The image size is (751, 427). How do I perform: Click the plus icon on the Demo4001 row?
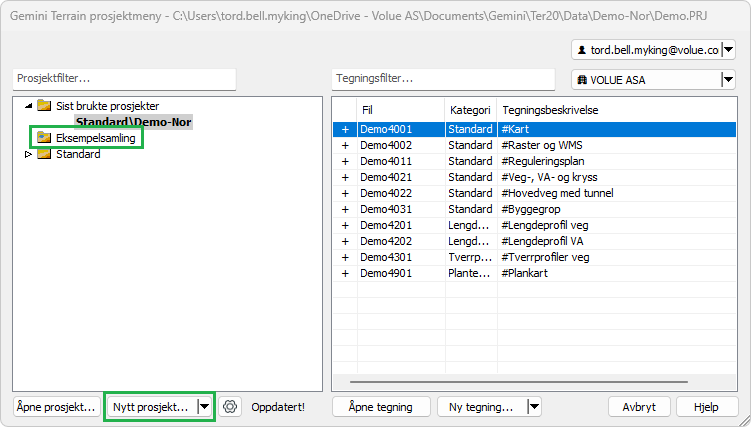(x=345, y=129)
